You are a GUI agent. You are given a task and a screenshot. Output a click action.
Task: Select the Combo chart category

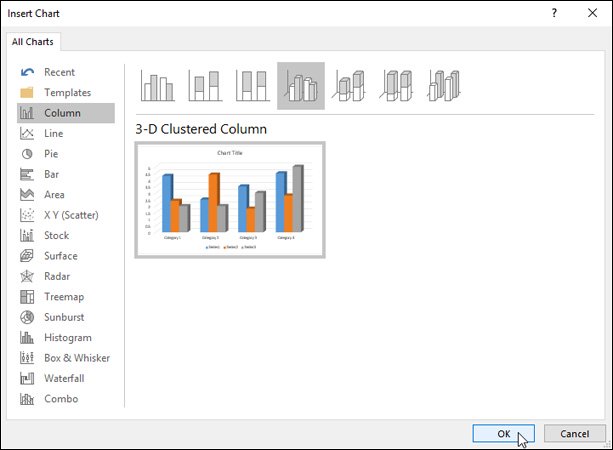coord(61,399)
